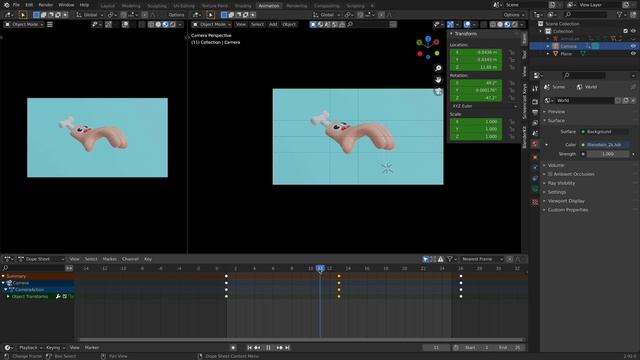Open the Window menu

click(66, 5)
